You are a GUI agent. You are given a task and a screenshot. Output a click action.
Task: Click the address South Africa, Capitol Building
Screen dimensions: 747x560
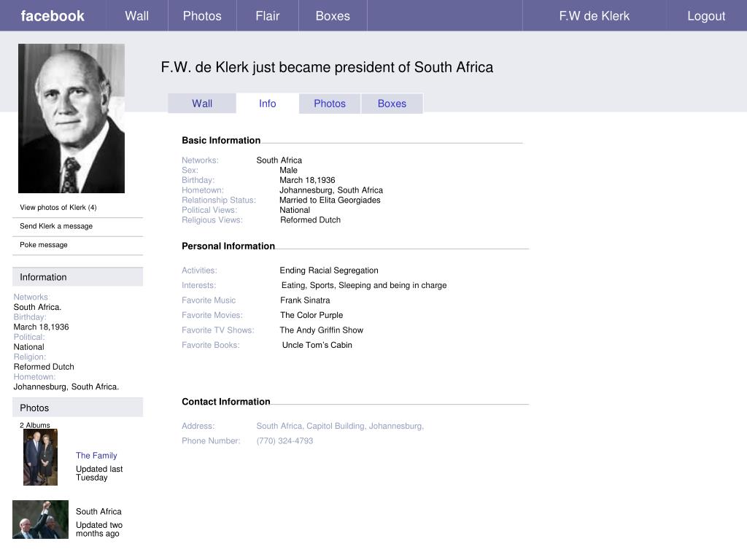pyautogui.click(x=340, y=426)
